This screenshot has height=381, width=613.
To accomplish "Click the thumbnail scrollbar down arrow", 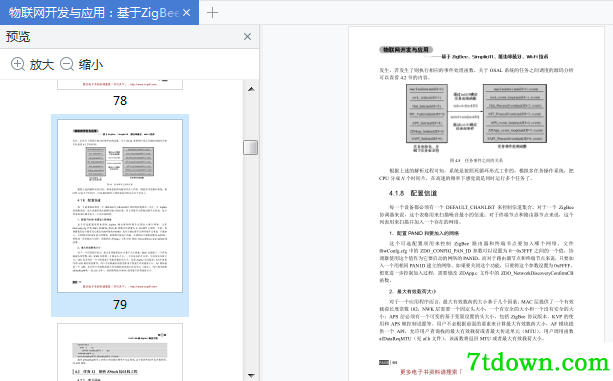I will point(251,376).
